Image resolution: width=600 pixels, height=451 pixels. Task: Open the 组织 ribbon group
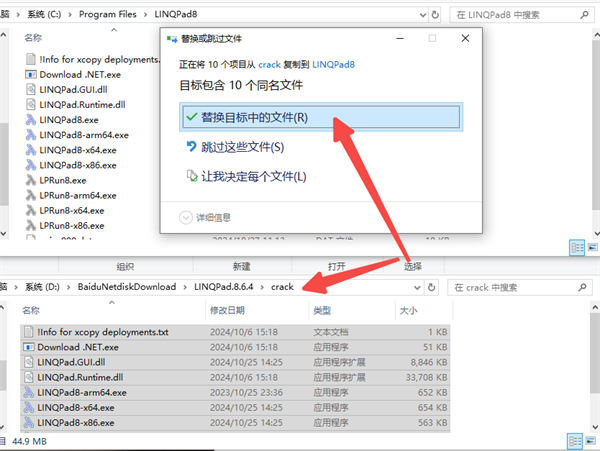(125, 266)
